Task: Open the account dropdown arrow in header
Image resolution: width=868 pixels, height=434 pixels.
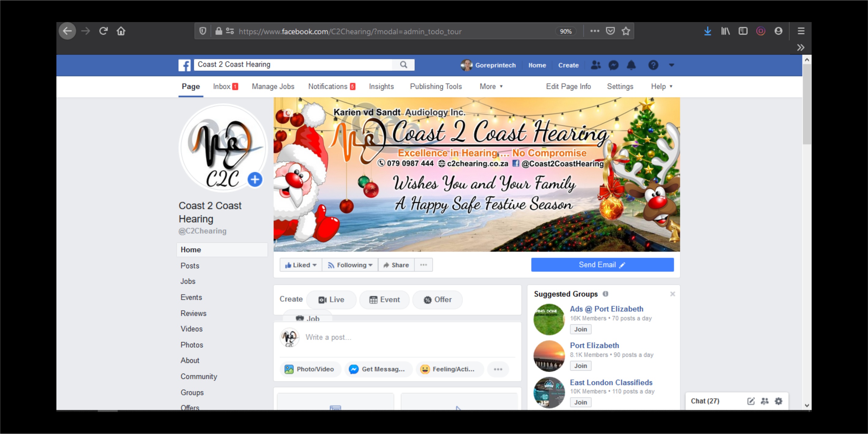Action: (671, 65)
